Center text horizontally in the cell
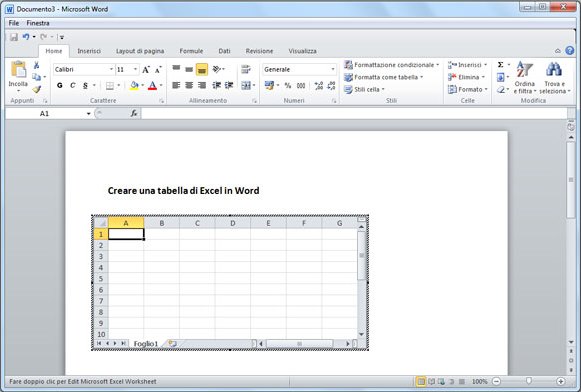Image resolution: width=581 pixels, height=392 pixels. (x=189, y=86)
